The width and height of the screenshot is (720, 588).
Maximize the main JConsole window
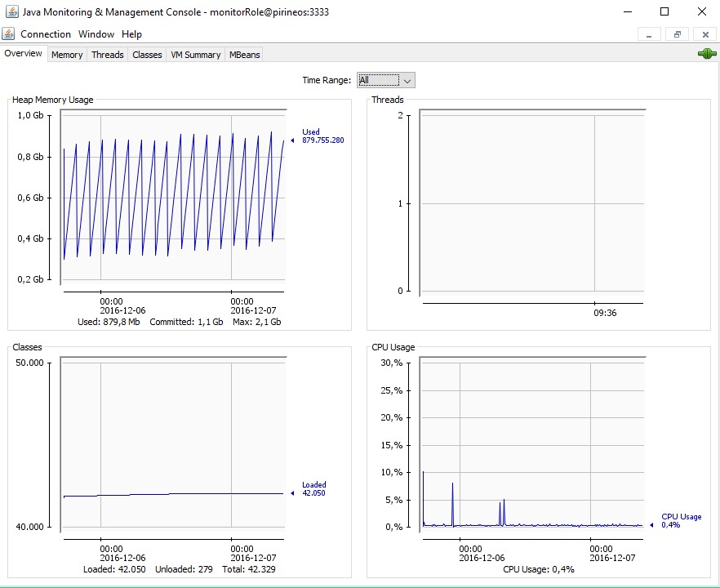pos(664,11)
